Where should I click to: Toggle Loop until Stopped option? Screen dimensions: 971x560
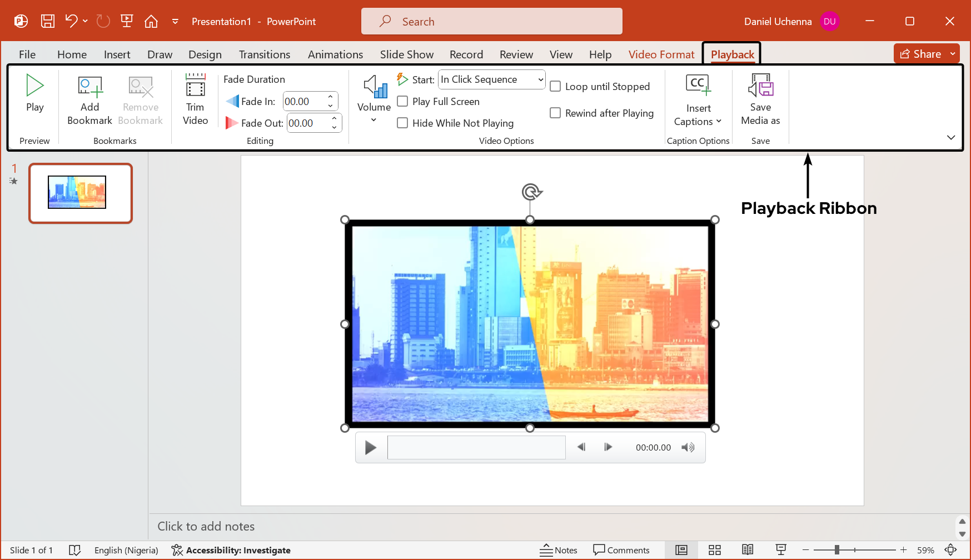coord(555,86)
